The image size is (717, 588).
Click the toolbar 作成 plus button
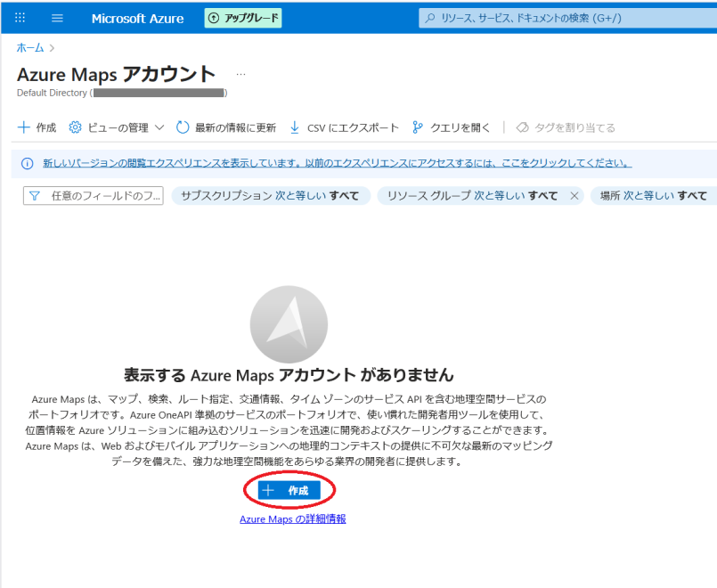[37, 127]
